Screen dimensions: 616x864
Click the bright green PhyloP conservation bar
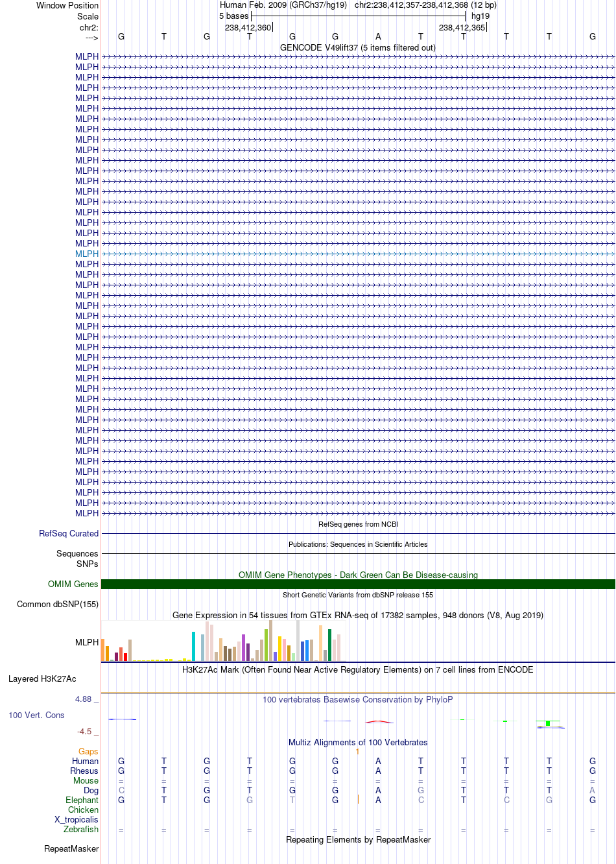pyautogui.click(x=548, y=723)
